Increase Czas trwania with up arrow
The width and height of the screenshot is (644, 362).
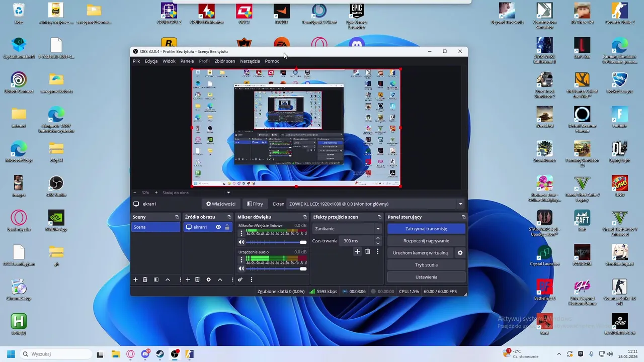pyautogui.click(x=378, y=238)
